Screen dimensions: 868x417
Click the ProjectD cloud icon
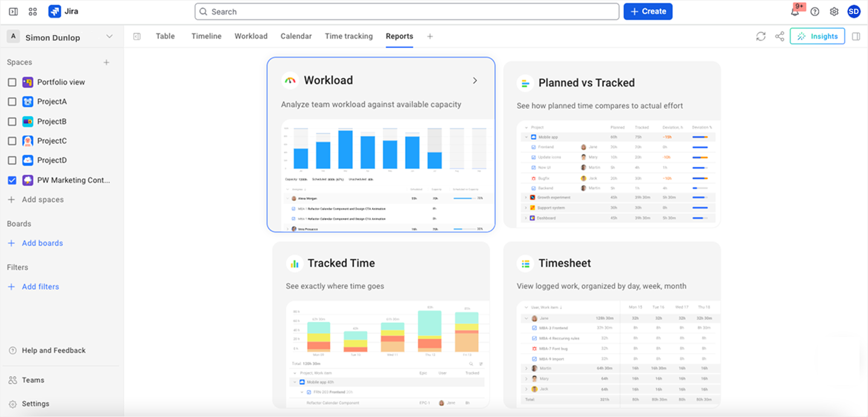coord(28,160)
